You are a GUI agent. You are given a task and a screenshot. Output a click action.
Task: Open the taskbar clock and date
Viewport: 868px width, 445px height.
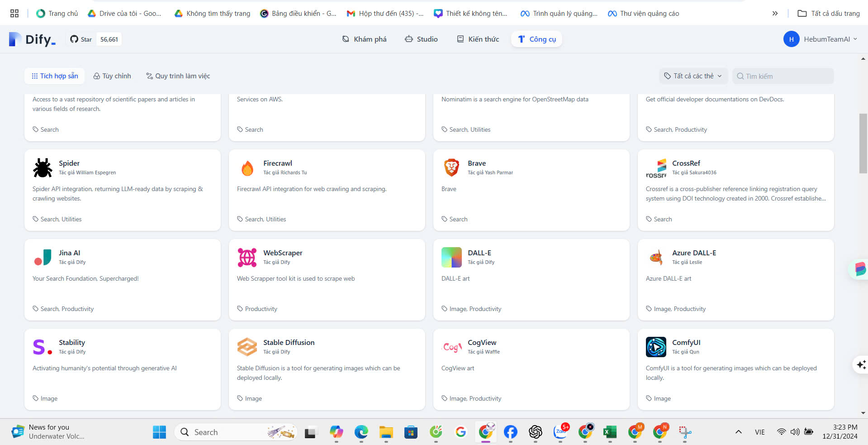click(x=840, y=432)
